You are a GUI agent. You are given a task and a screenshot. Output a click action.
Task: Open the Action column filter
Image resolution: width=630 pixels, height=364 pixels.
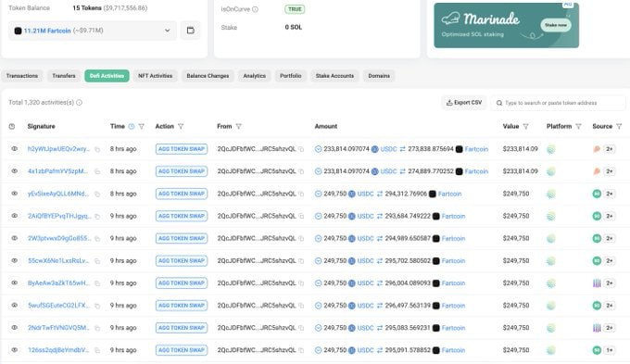181,126
